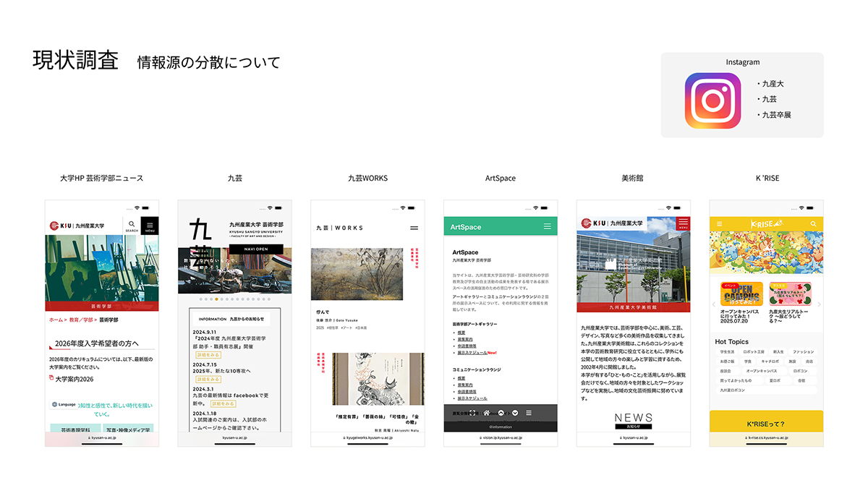Screen dimensions: 868x488
Task: Click the up chevron in the ArtSpace bottom toolbar
Action: click(501, 413)
